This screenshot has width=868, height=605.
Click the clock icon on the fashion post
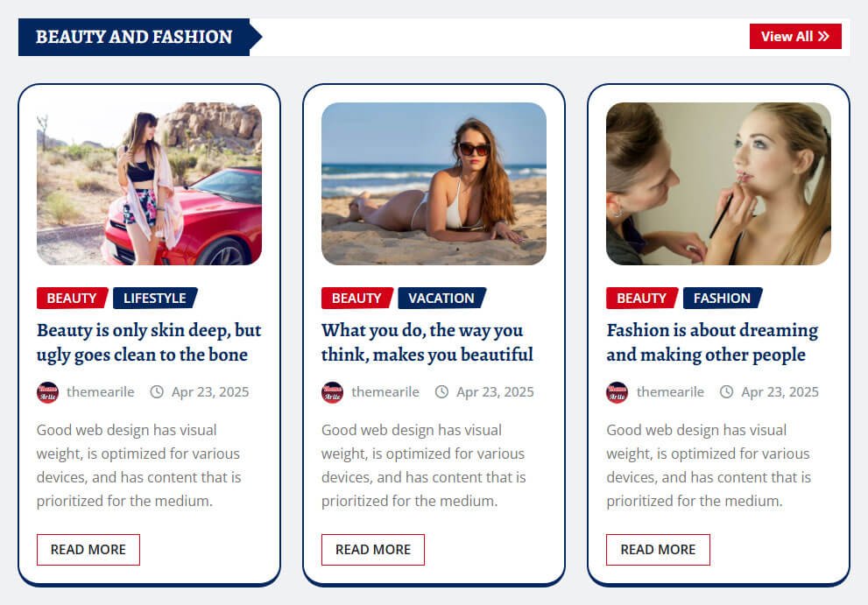726,392
